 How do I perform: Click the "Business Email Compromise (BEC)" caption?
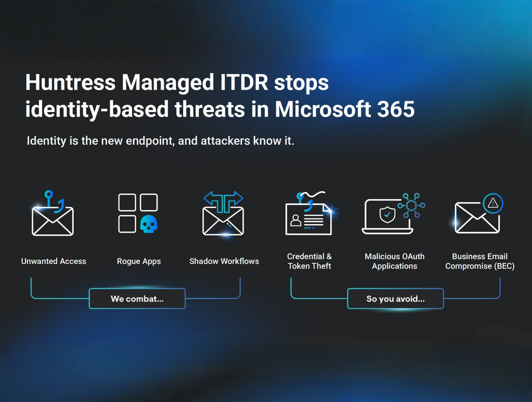point(480,261)
